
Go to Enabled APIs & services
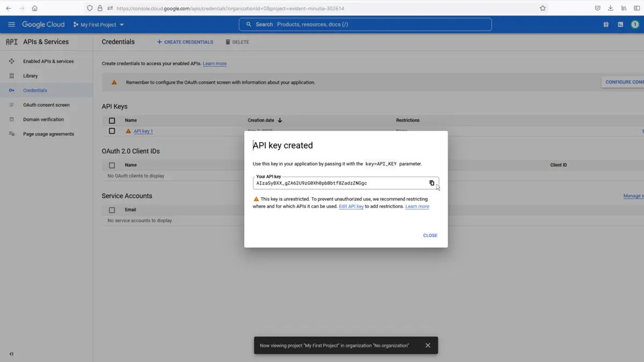click(48, 61)
